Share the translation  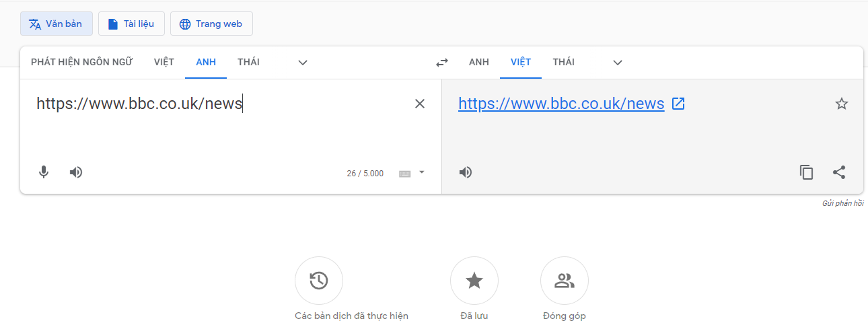(x=839, y=172)
